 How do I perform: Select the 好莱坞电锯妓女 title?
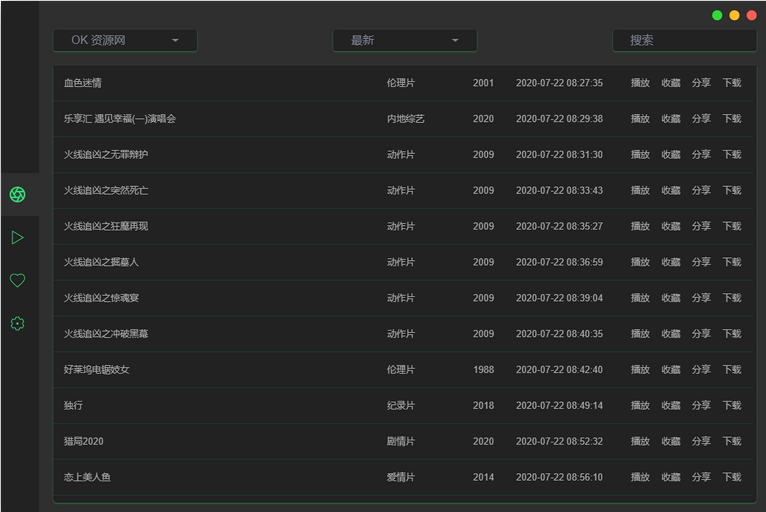pos(96,369)
